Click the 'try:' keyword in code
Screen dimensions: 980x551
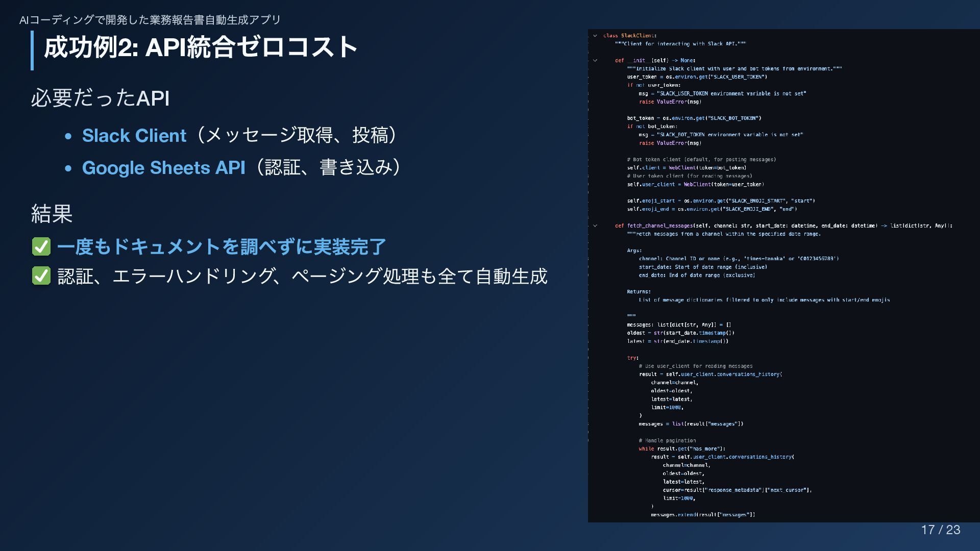coord(632,358)
